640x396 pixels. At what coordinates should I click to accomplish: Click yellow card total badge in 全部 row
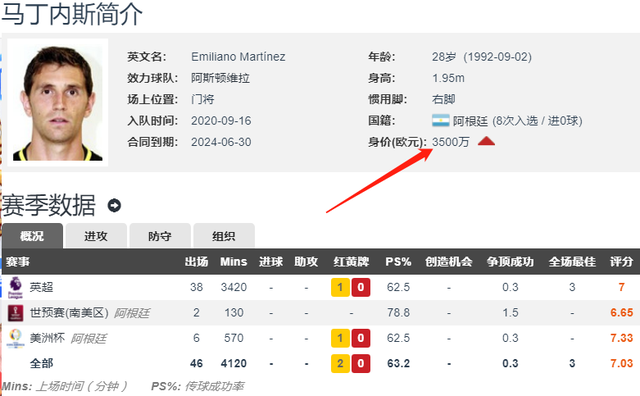tap(340, 363)
